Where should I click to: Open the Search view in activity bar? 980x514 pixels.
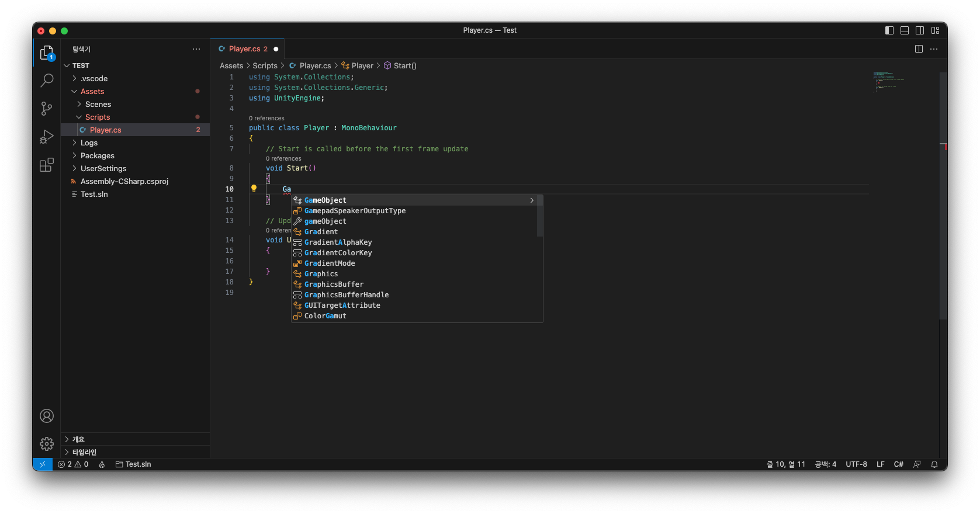click(47, 81)
